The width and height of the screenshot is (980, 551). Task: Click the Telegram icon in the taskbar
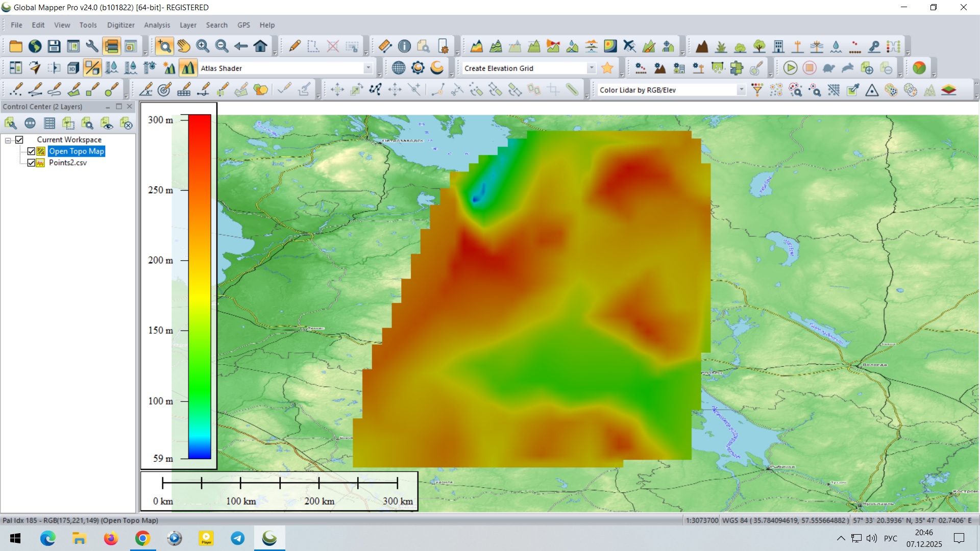pyautogui.click(x=238, y=538)
